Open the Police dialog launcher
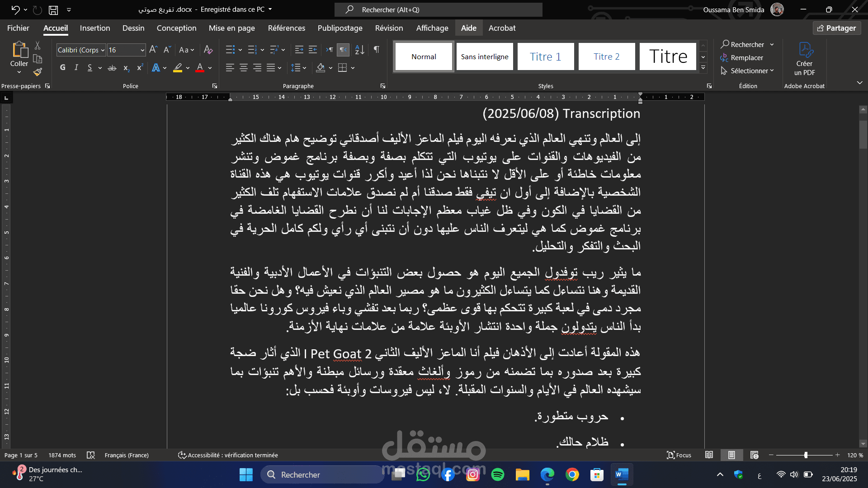The width and height of the screenshot is (868, 488). pos(215,86)
